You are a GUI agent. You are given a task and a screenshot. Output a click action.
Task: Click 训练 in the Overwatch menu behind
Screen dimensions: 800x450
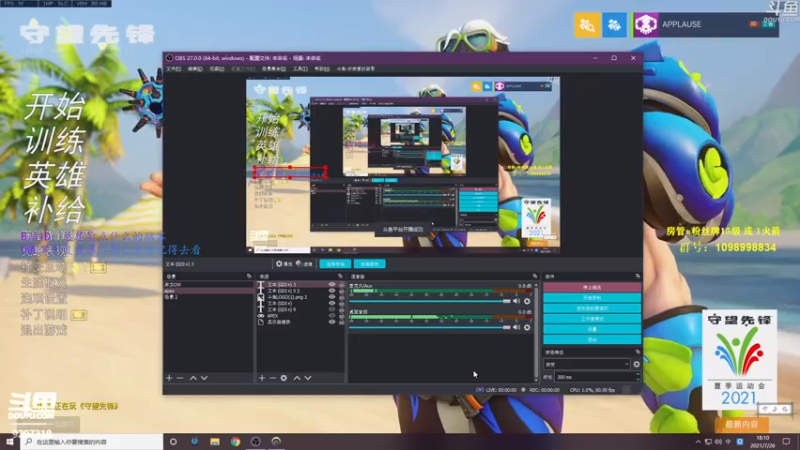[x=55, y=140]
